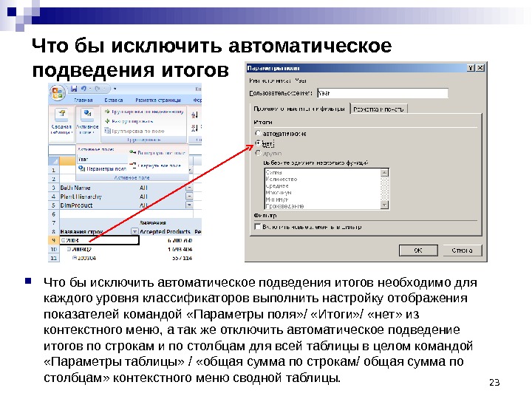Click the Сводная таблица button icon
Viewport: 532px width, 399px height.
pos(61,115)
